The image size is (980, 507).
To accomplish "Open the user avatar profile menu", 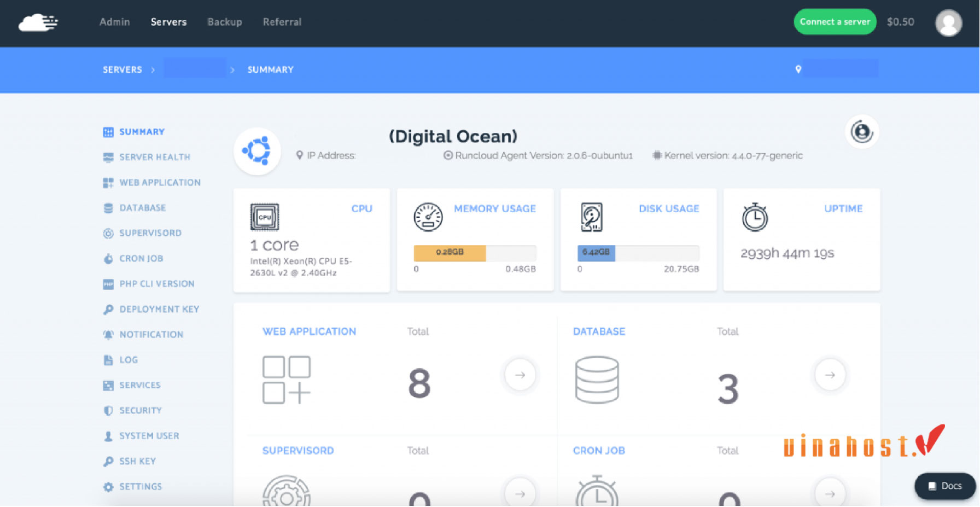I will click(948, 23).
